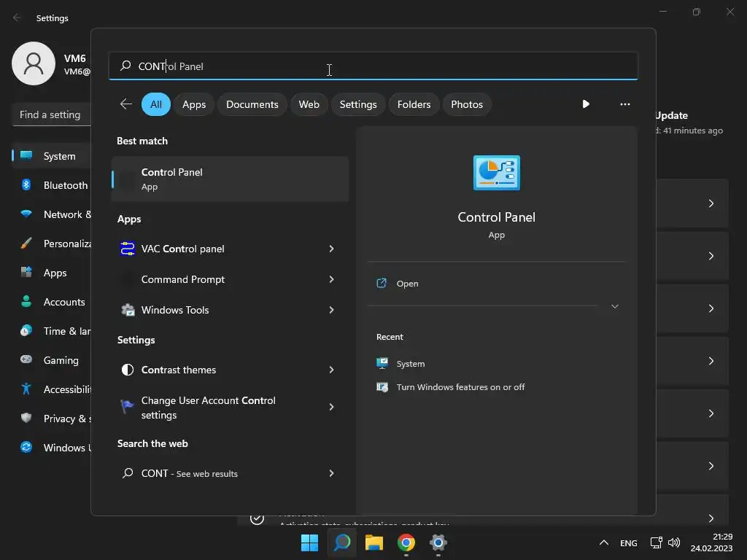Open Google Chrome from the taskbar
Screen dimensions: 747x560
406,542
